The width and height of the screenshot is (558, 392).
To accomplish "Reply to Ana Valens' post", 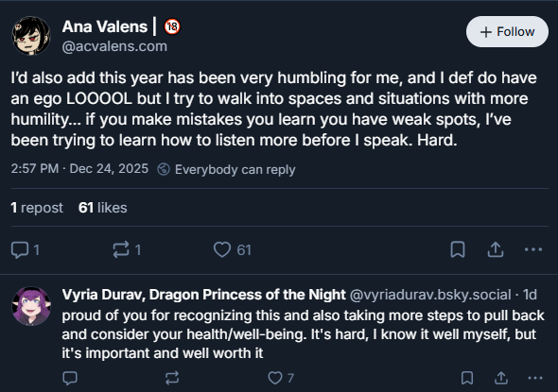I will click(26, 250).
